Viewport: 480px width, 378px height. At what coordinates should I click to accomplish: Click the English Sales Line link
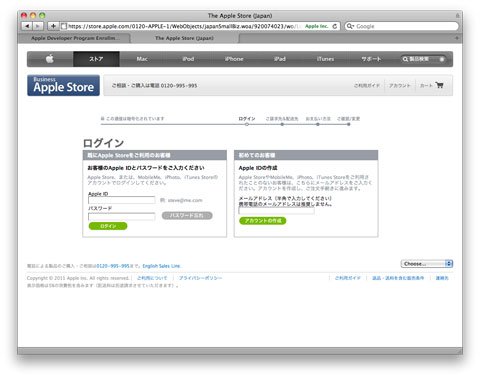(x=161, y=266)
